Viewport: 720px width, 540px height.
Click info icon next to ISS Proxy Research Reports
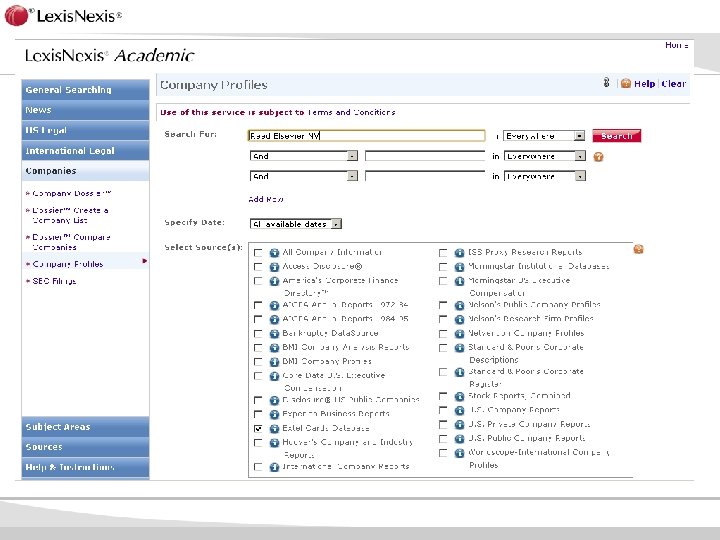pos(459,253)
